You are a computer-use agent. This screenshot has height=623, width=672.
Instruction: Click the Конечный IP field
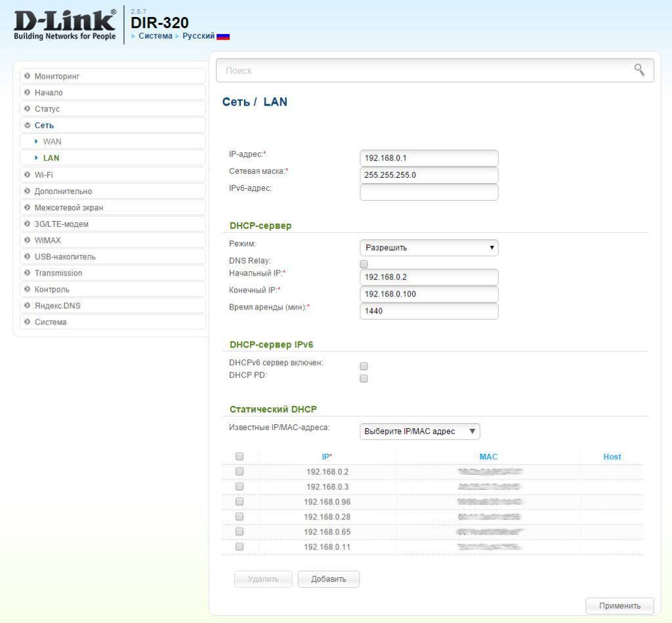[429, 294]
